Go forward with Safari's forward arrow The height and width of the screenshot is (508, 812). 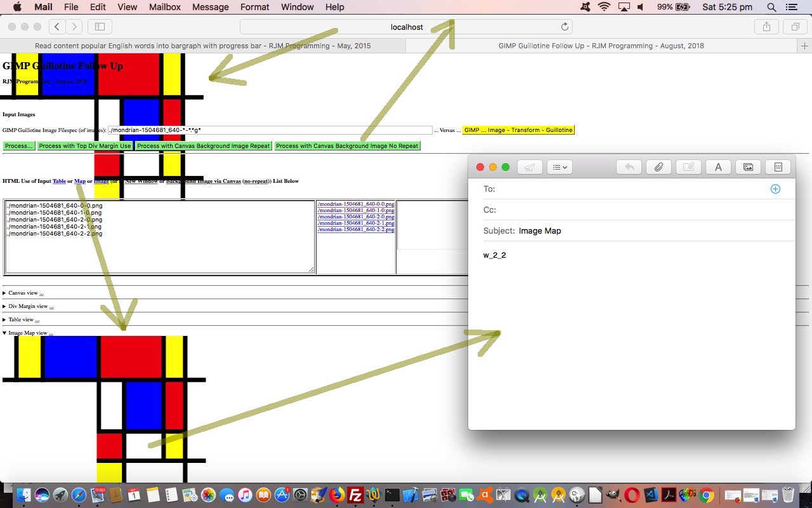(x=74, y=27)
